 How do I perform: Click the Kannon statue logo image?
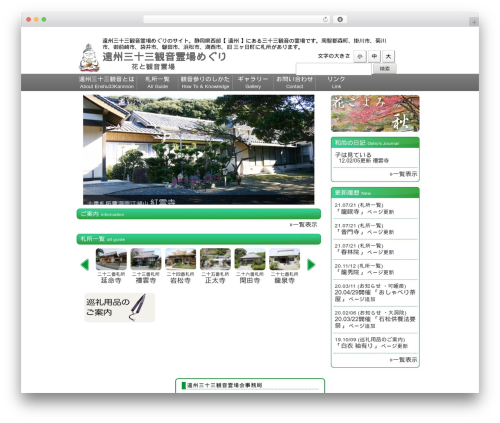[x=89, y=58]
